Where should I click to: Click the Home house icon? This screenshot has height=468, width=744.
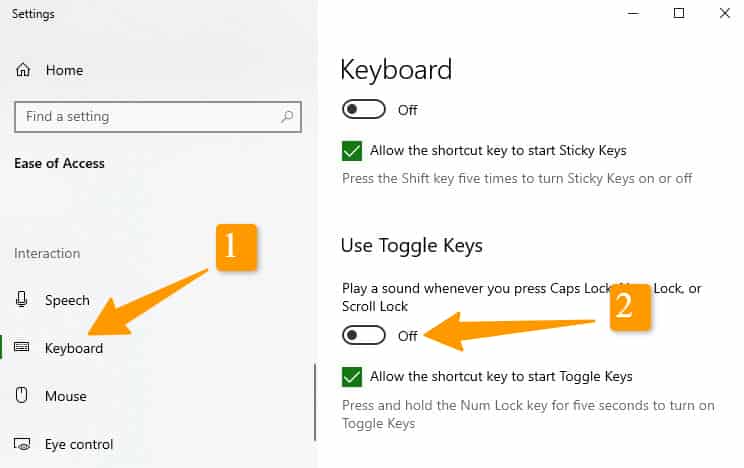pyautogui.click(x=23, y=70)
